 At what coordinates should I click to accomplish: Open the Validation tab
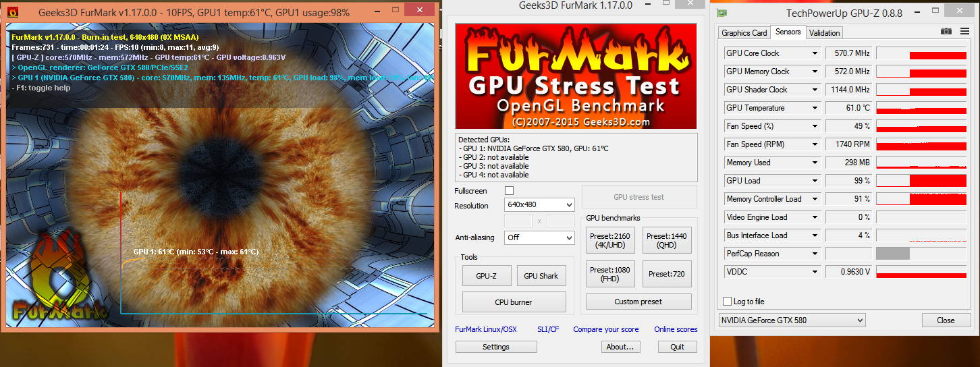pyautogui.click(x=824, y=32)
